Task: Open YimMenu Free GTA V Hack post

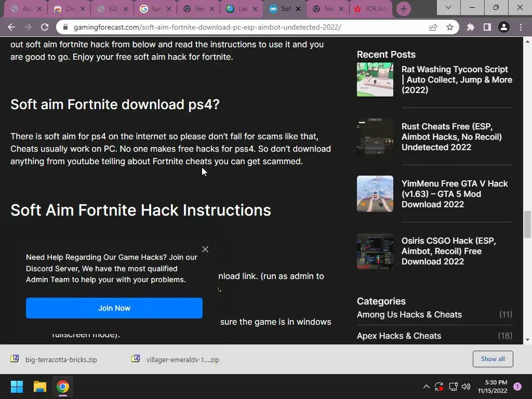Action: (x=455, y=194)
